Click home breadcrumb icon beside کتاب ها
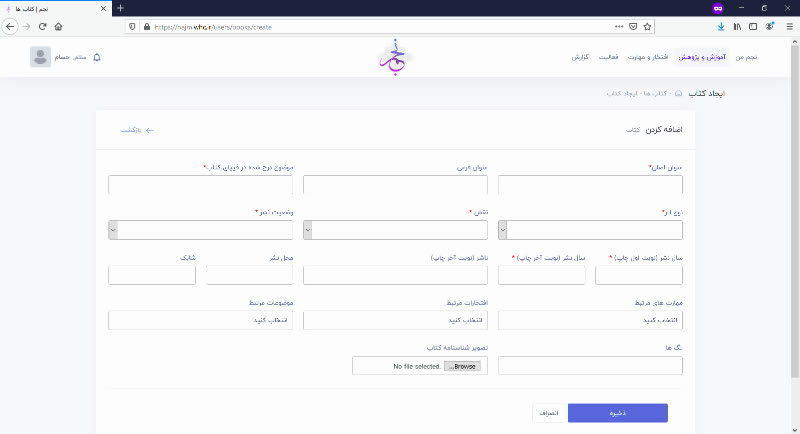Viewport: 800px width, 434px height. [x=678, y=93]
